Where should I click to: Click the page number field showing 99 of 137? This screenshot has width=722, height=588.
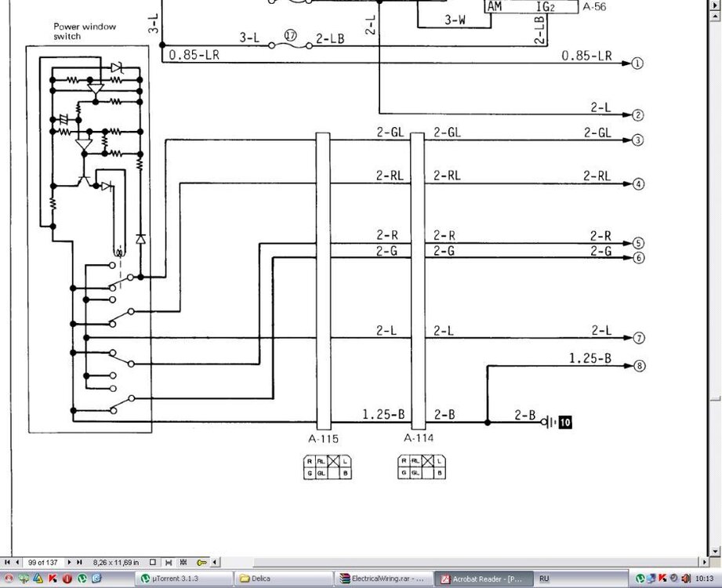(x=44, y=562)
